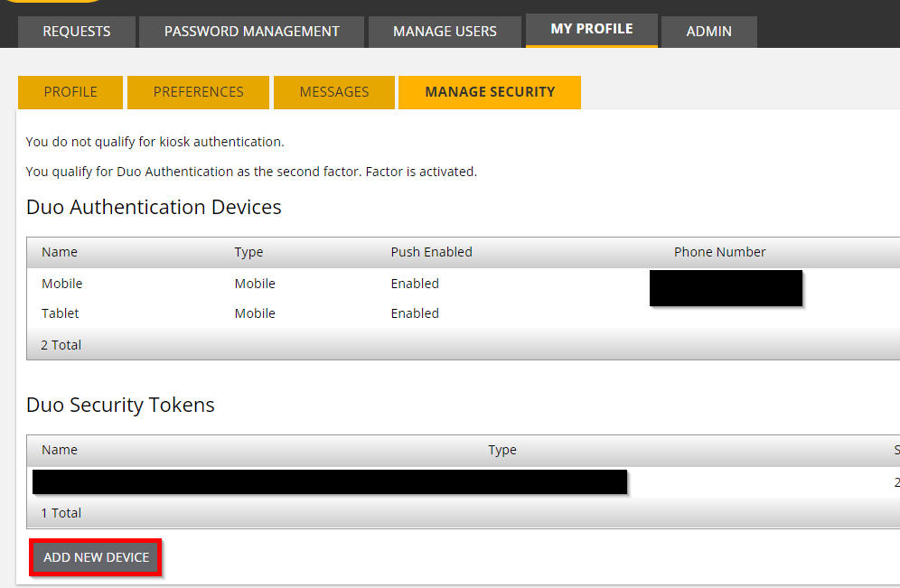Click the ADD NEW DEVICE button

95,557
